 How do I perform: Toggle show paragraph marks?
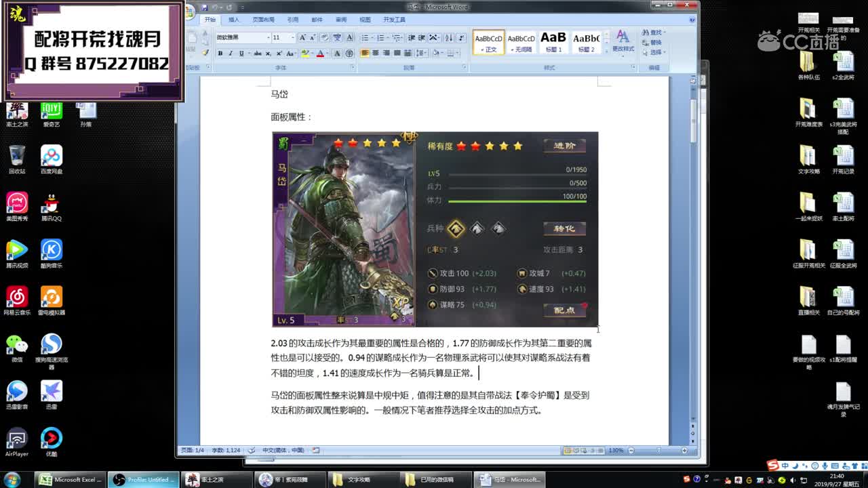461,37
